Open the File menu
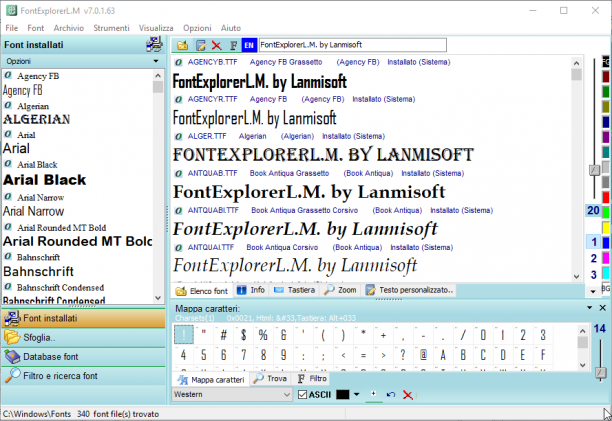Image resolution: width=612 pixels, height=421 pixels. point(12,28)
